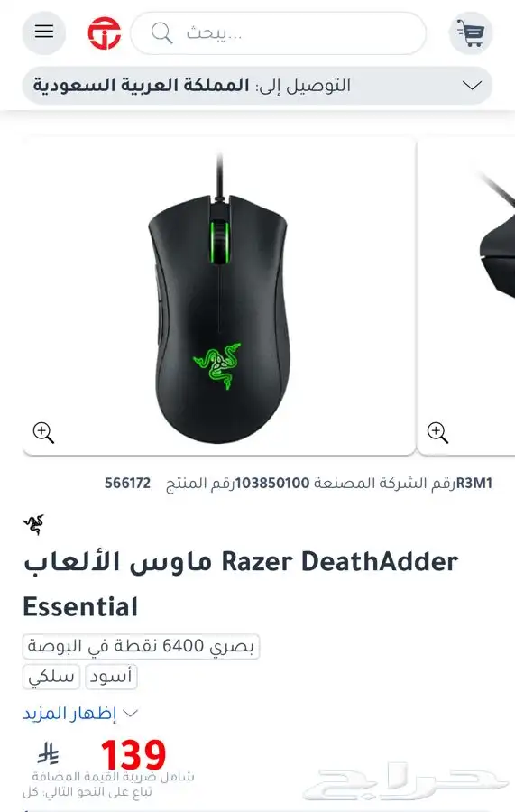
Task: Click the 139 price value
Action: click(x=133, y=754)
